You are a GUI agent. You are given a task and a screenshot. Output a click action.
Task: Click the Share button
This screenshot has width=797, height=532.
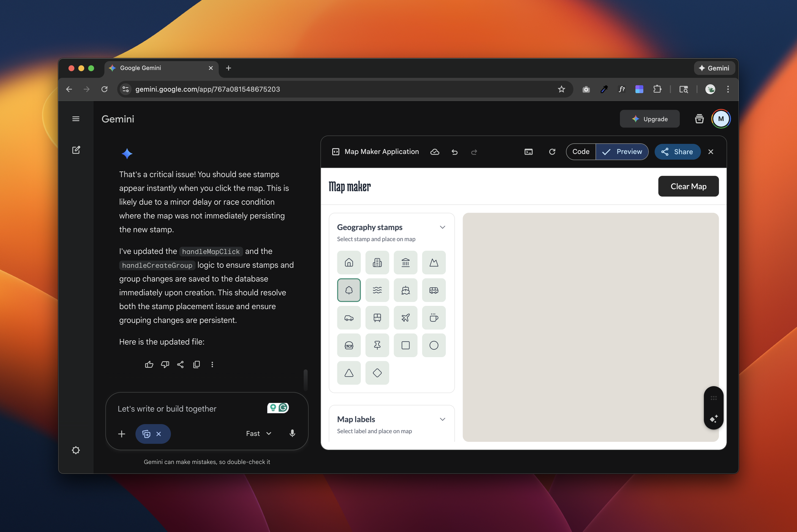[677, 152]
